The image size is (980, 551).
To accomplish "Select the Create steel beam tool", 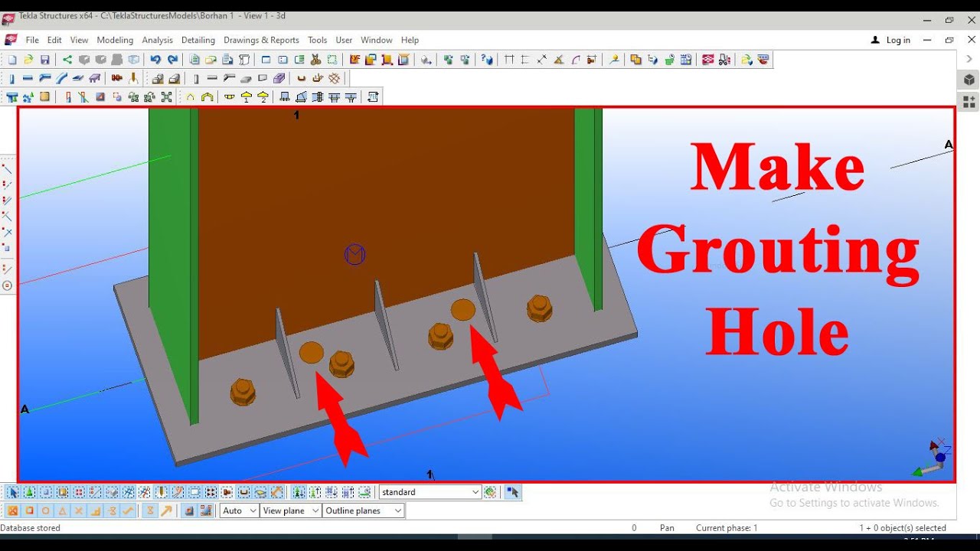I will [x=28, y=78].
